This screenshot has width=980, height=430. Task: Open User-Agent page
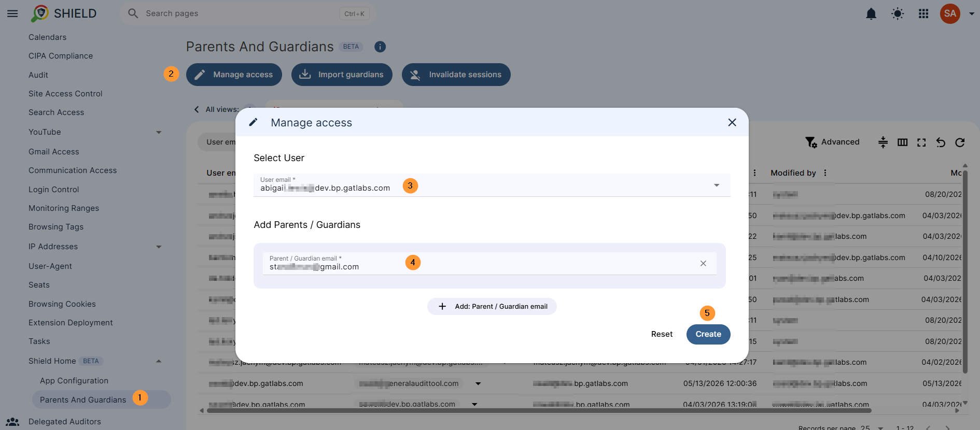(x=50, y=266)
